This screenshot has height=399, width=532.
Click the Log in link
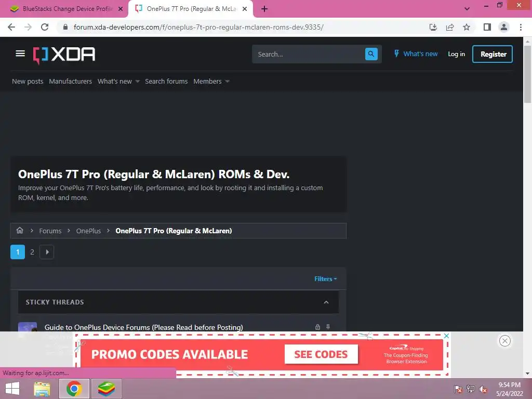coord(456,54)
